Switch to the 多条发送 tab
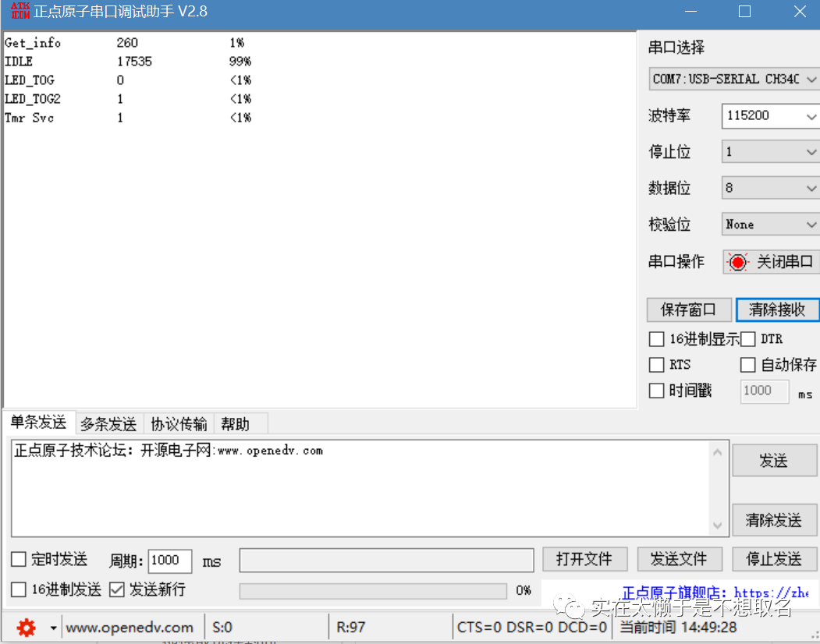 [108, 424]
